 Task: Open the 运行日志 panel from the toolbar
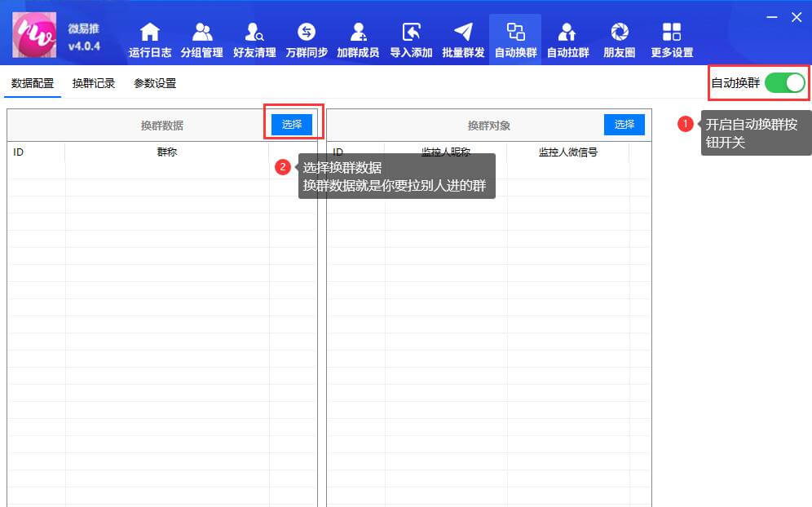(x=149, y=37)
